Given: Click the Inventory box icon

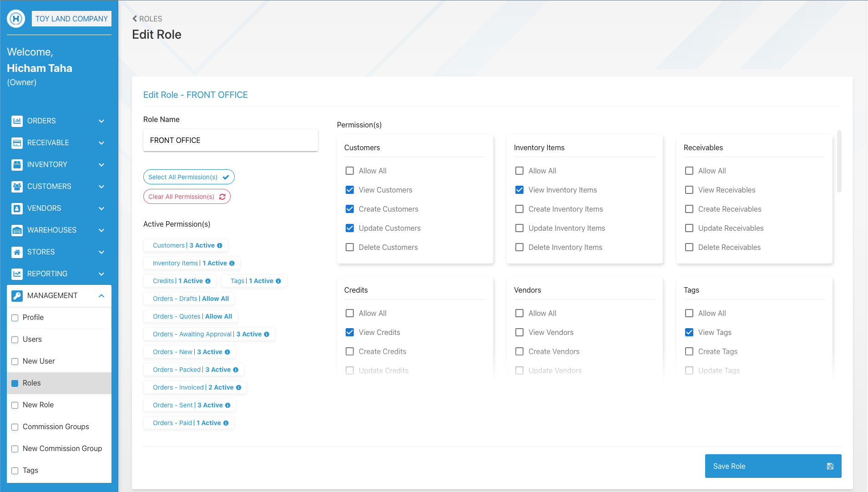Looking at the screenshot, I should [17, 164].
